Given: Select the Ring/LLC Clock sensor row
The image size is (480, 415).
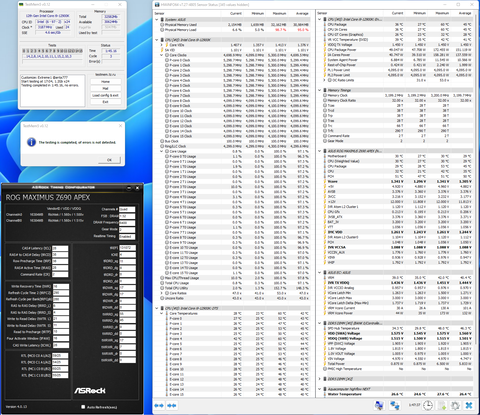Looking at the screenshot, I should [235, 146].
